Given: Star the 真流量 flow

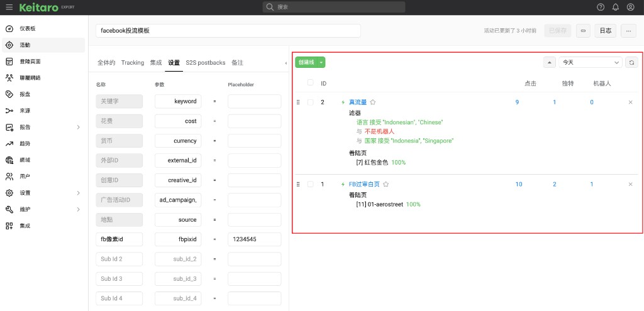Looking at the screenshot, I should [372, 102].
